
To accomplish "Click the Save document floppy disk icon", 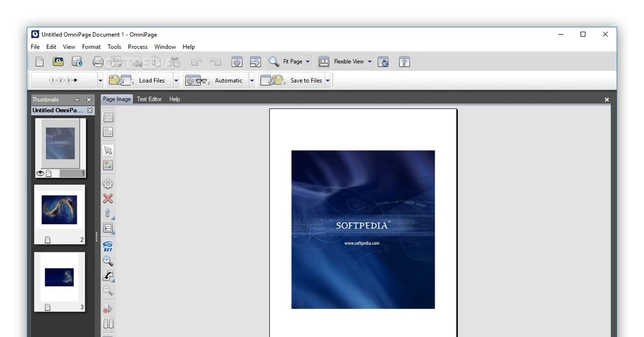I will 77,62.
